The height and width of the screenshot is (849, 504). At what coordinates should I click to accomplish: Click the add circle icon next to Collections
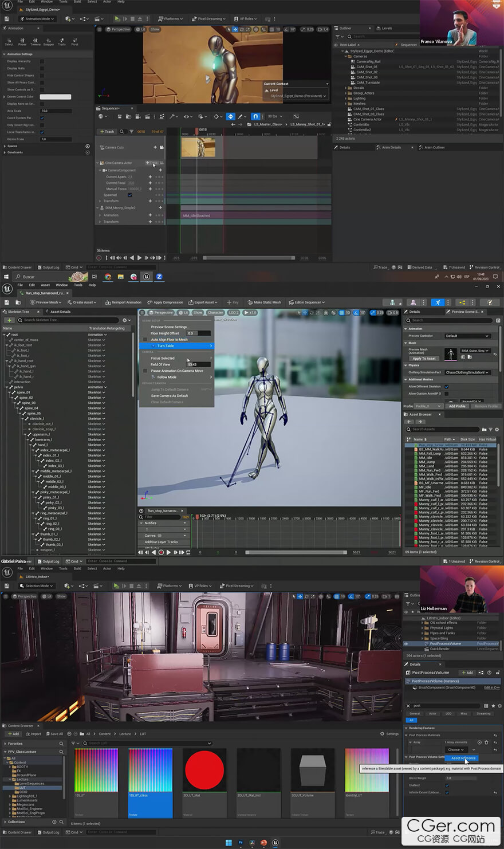tap(54, 822)
